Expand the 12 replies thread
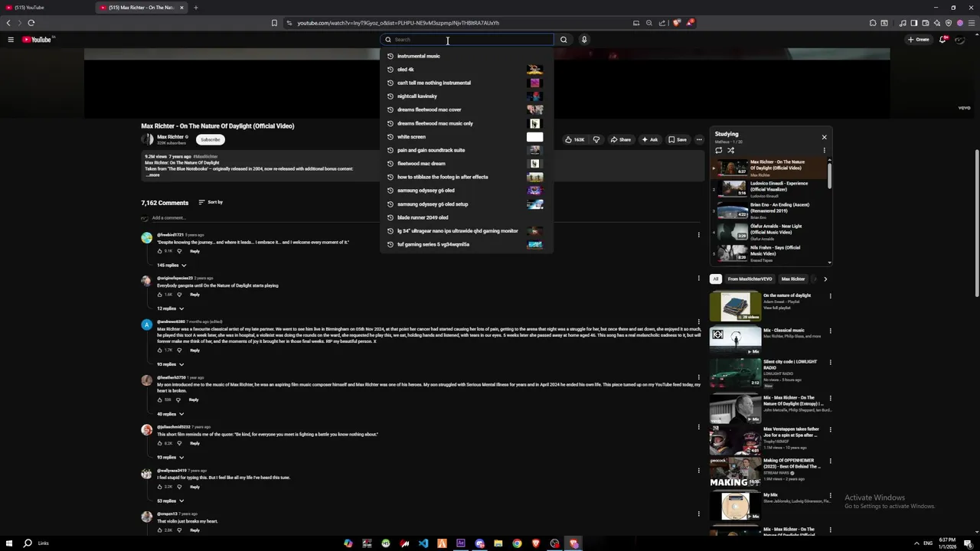980x551 pixels. point(170,308)
